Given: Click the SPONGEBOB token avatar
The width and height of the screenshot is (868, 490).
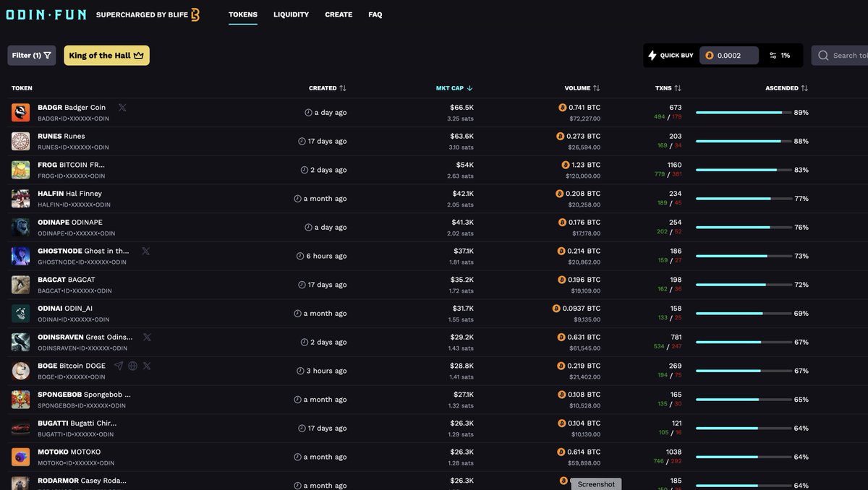Looking at the screenshot, I should (x=20, y=400).
